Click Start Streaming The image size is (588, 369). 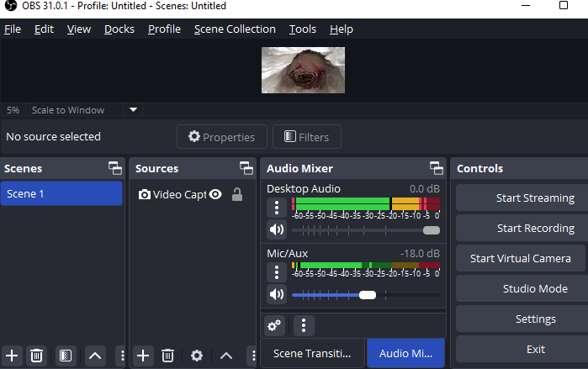[x=522, y=198]
